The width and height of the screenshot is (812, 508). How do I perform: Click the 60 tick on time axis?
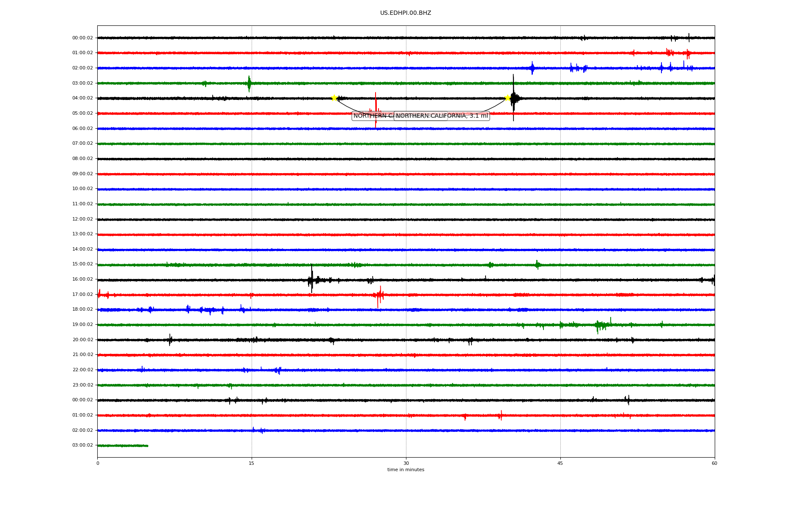(x=714, y=463)
